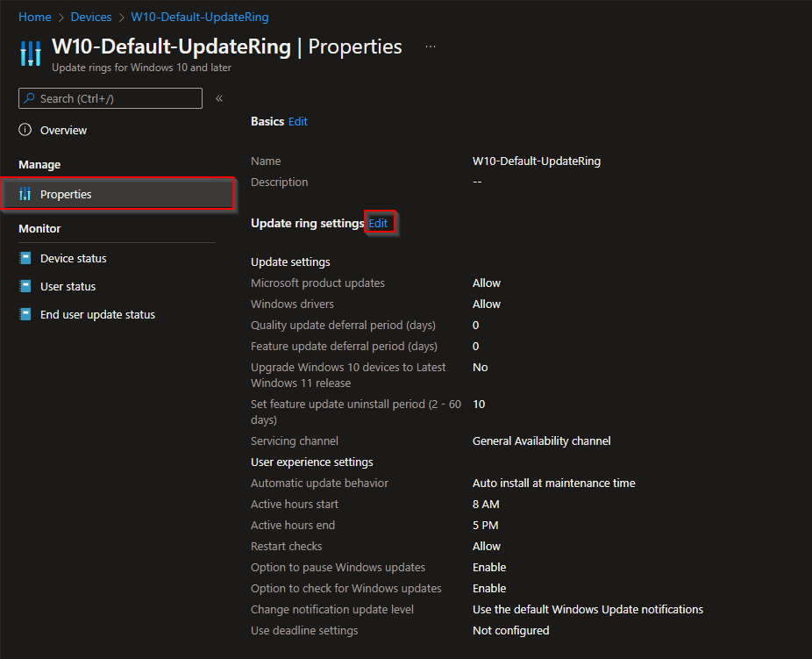Open the ellipsis more options menu
Screen dimensions: 812x659
coord(431,47)
